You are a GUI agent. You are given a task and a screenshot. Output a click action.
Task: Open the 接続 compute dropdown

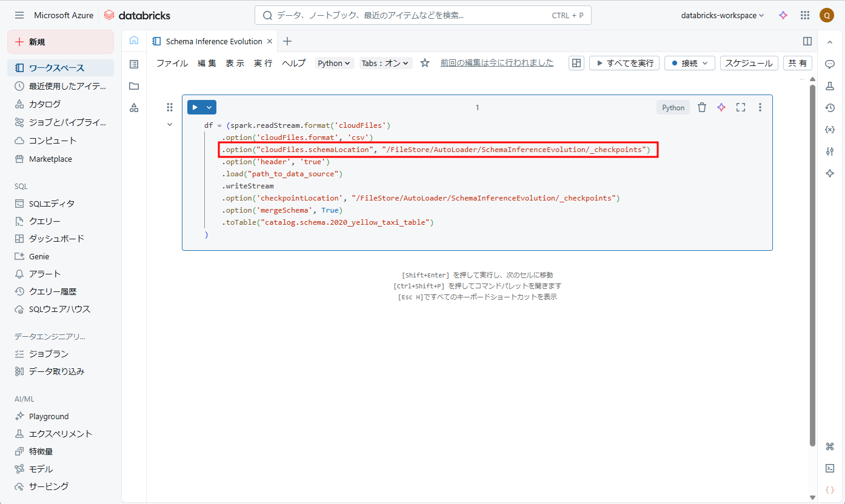(690, 63)
